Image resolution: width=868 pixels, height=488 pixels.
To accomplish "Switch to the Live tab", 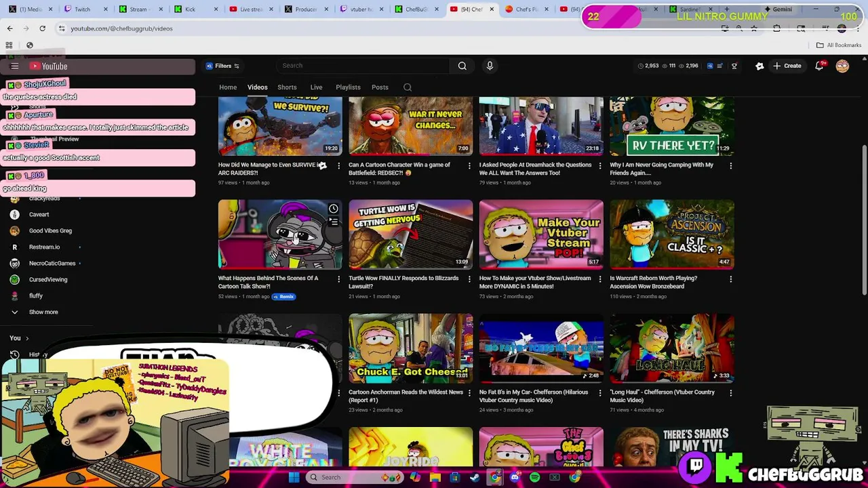I will tap(316, 87).
